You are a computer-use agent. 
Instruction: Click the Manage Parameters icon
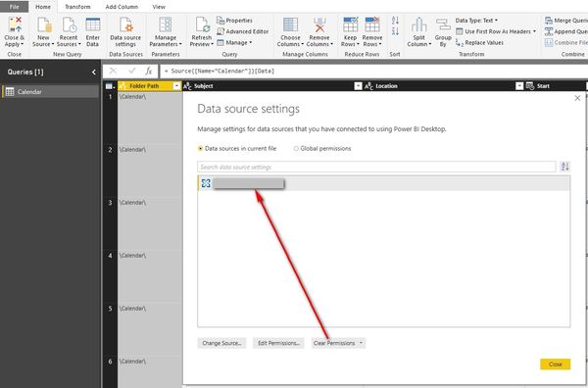click(x=166, y=24)
